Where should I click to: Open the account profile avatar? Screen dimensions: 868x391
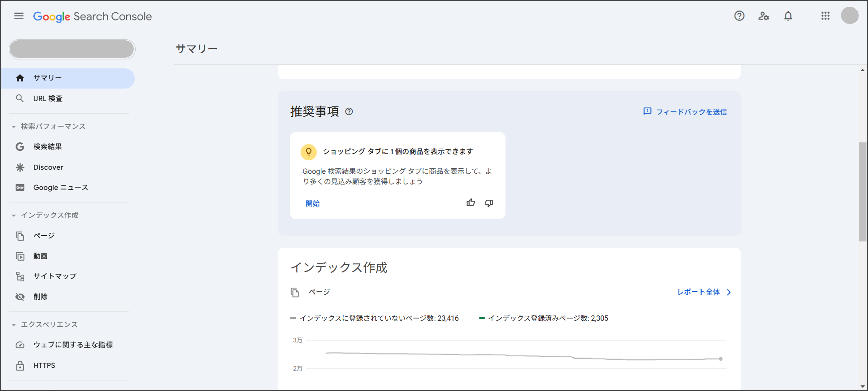click(849, 15)
